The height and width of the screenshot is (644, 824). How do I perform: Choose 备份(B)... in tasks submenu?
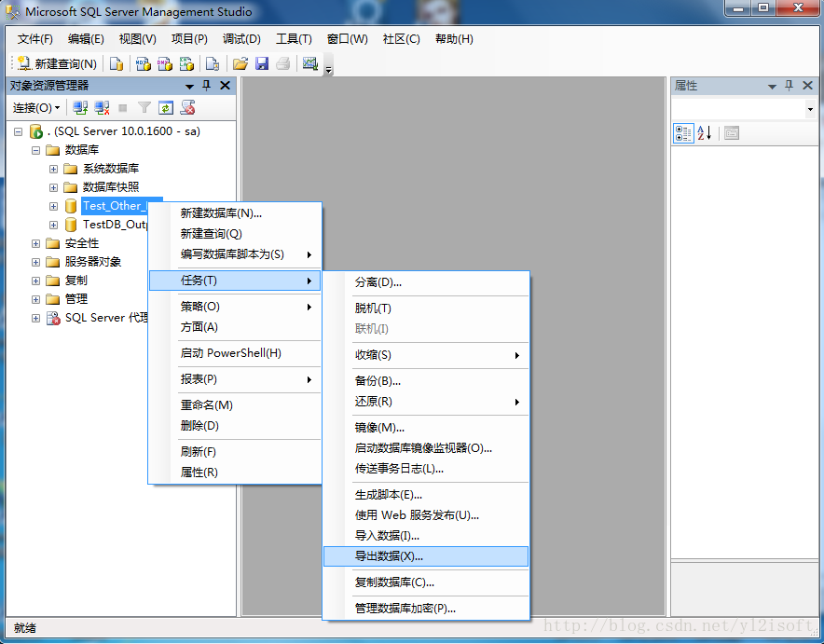click(x=426, y=381)
